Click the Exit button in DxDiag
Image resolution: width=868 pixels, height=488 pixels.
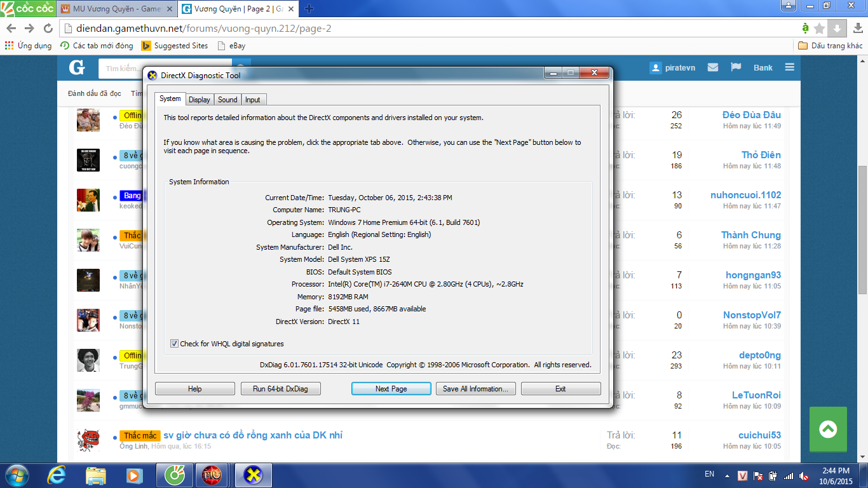(560, 389)
